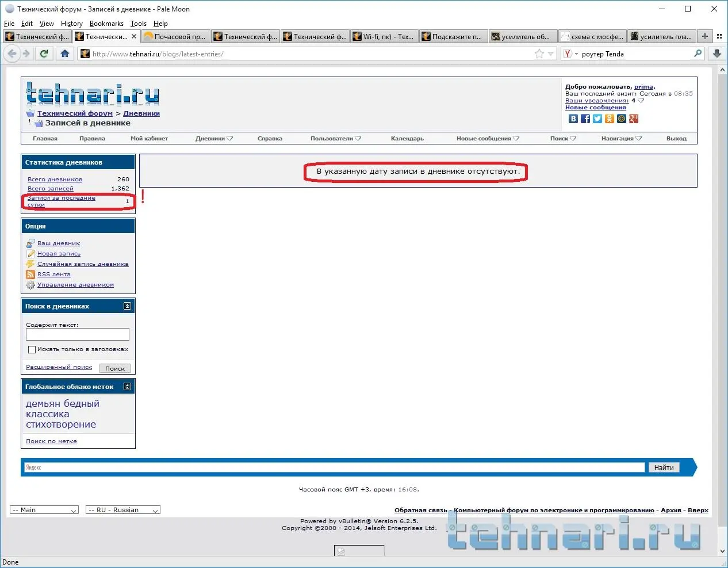728x568 pixels.
Task: Open the File menu
Action: point(9,24)
